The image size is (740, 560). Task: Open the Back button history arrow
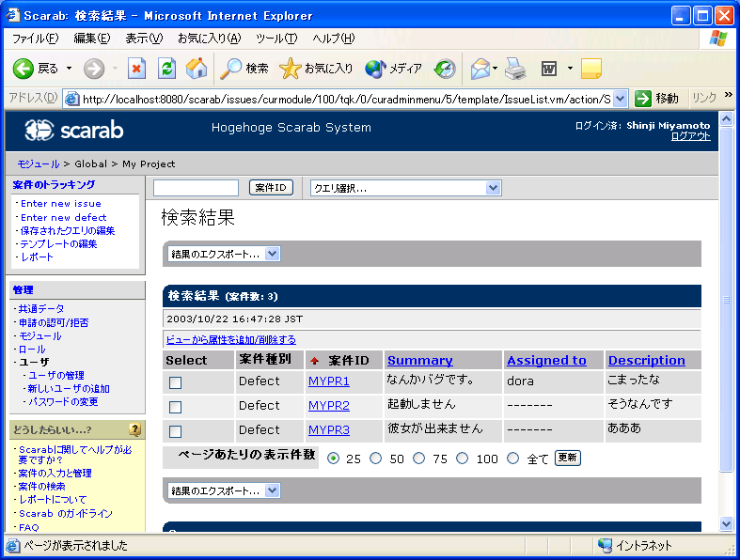(69, 69)
